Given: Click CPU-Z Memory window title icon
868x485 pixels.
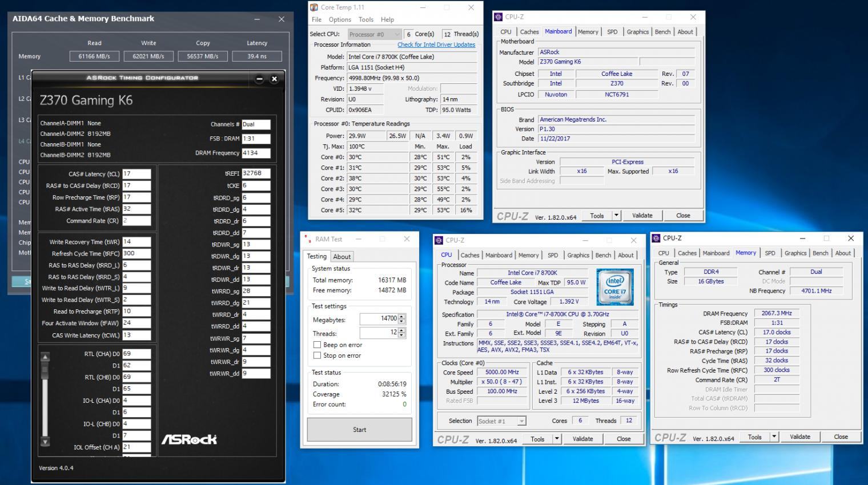Looking at the screenshot, I should click(656, 238).
